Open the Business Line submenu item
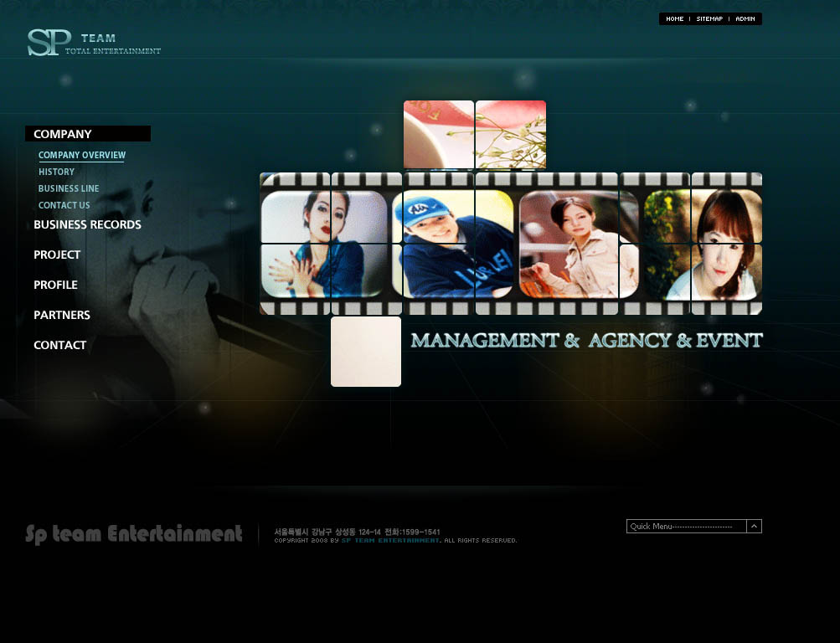 (69, 188)
